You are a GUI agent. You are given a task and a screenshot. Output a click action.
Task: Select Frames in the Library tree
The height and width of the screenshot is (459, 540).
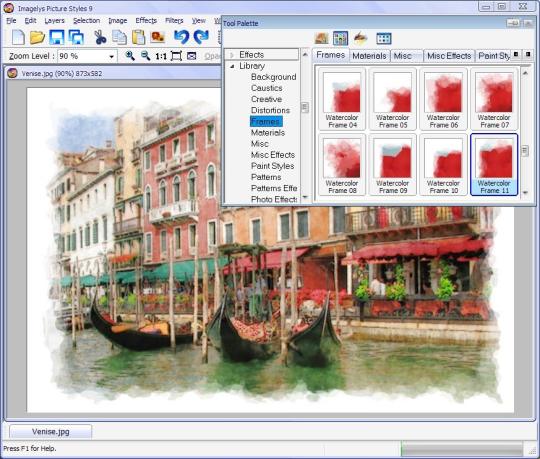[x=266, y=122]
